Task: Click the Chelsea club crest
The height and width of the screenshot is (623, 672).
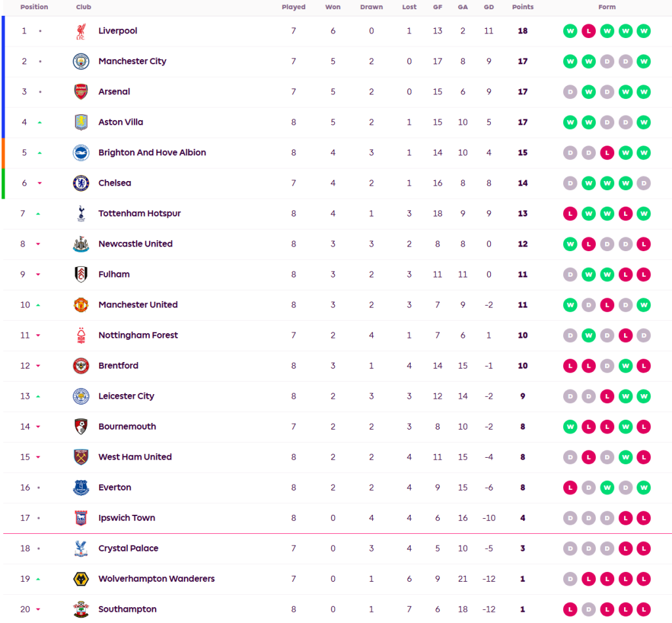Action: (x=81, y=184)
